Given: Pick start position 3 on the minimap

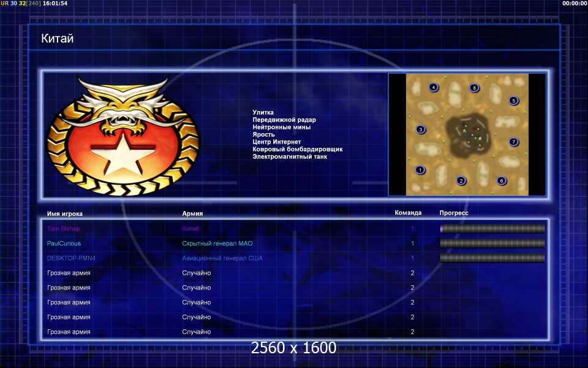Looking at the screenshot, I should pos(421,129).
